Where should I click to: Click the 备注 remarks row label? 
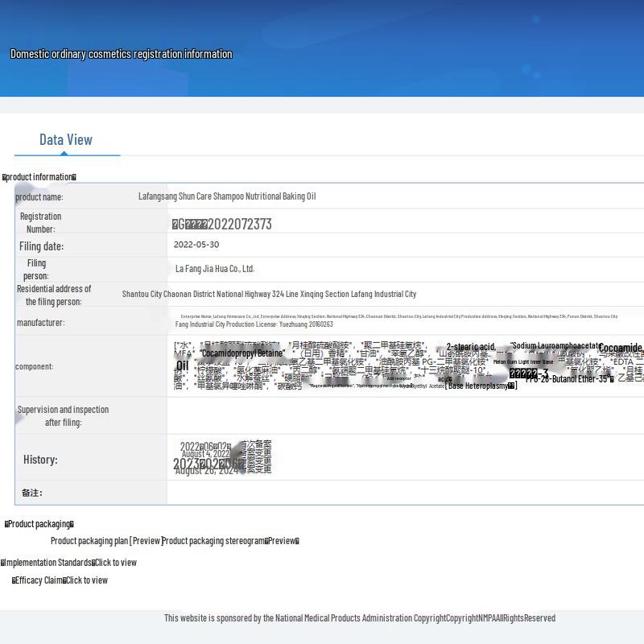[32, 493]
